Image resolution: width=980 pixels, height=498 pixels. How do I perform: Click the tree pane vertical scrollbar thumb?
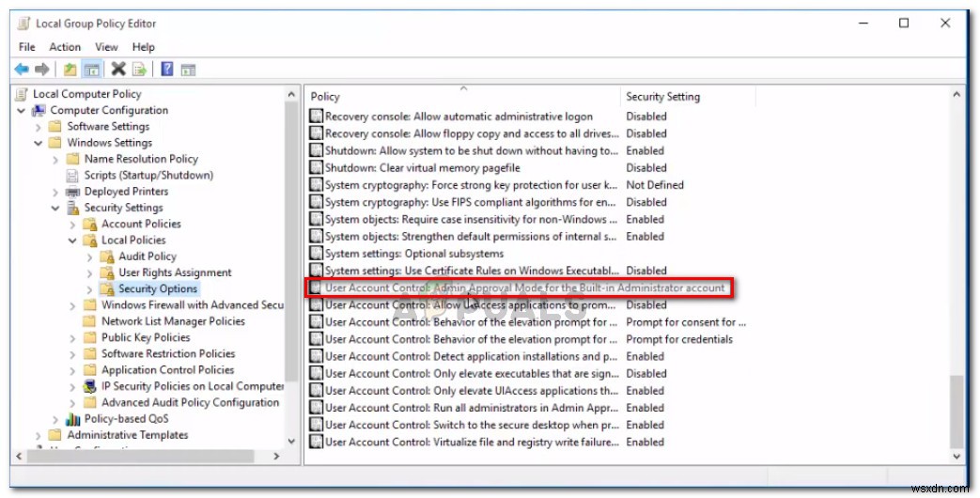pyautogui.click(x=291, y=241)
